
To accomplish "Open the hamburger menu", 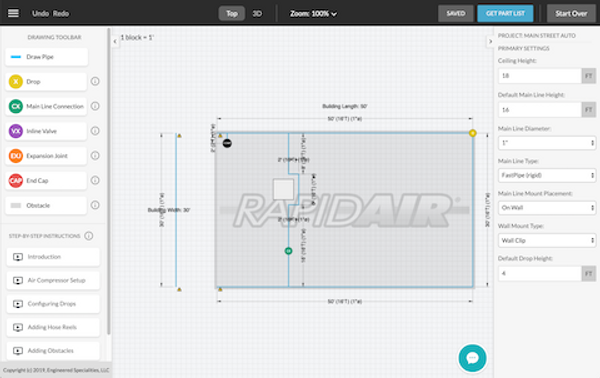I will (13, 13).
